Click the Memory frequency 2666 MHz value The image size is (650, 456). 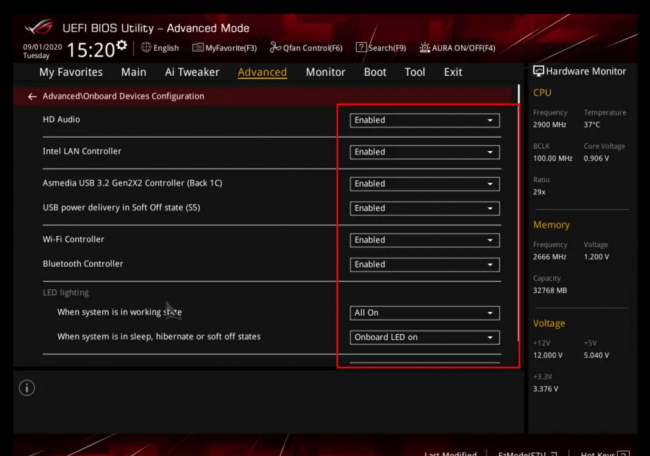(550, 257)
